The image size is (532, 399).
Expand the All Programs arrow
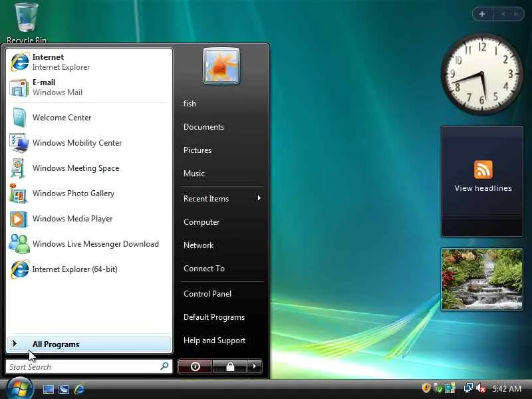(x=14, y=344)
